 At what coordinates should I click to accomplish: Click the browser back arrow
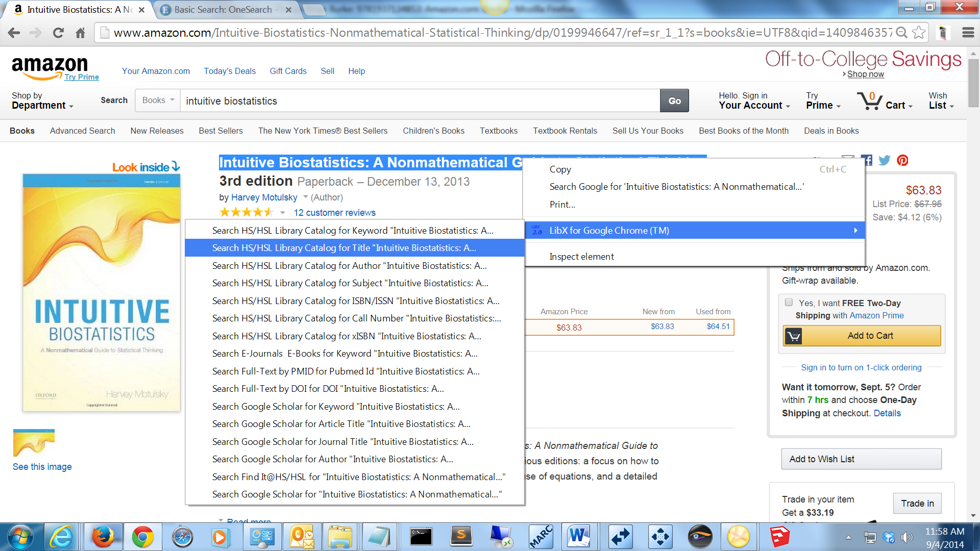[x=14, y=33]
